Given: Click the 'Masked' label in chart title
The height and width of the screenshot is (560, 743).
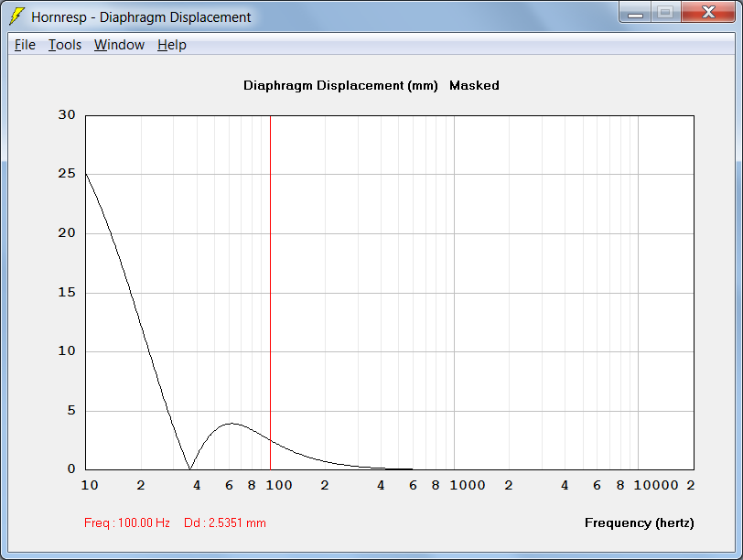Looking at the screenshot, I should (474, 86).
